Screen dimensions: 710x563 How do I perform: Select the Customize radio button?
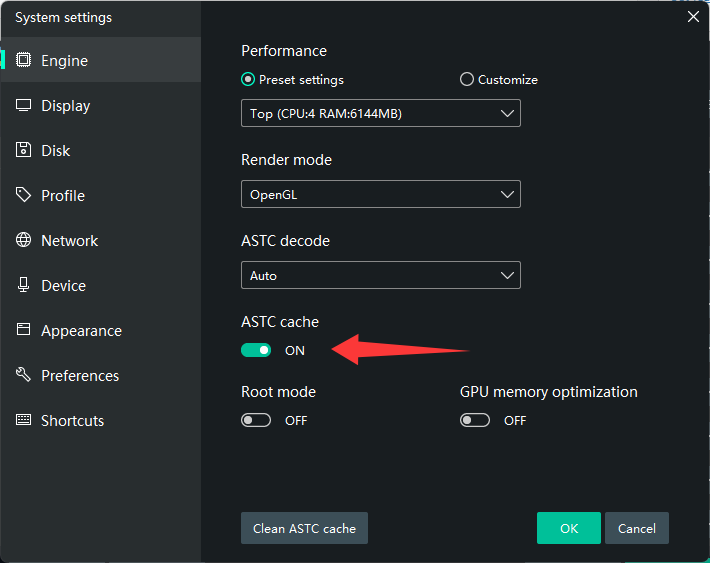(467, 80)
